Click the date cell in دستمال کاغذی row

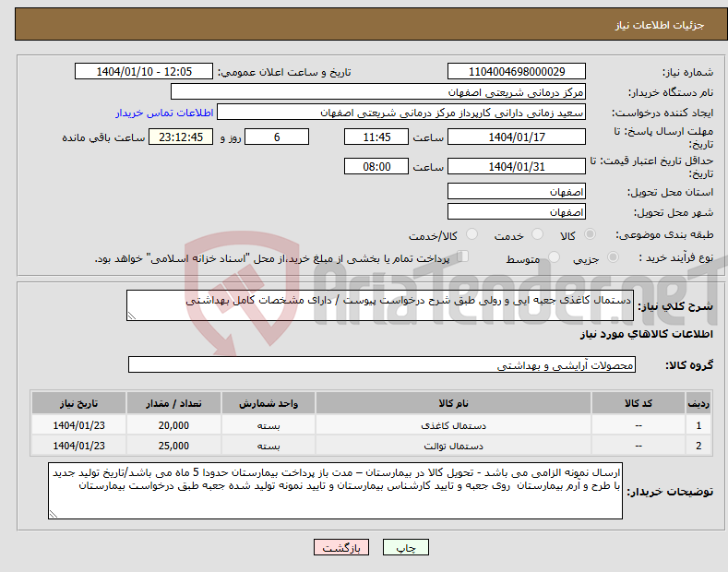(78, 425)
